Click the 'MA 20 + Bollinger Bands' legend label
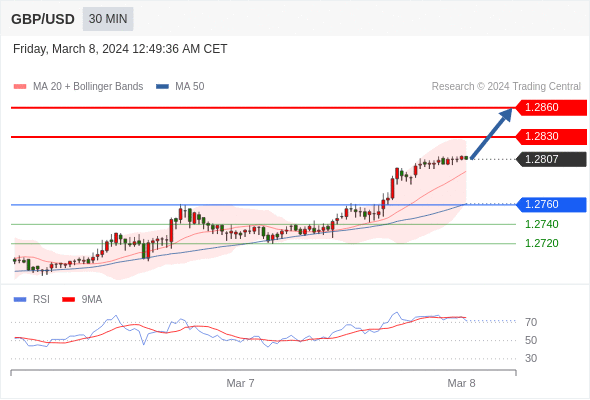Viewport: 590px width, 400px height. pos(88,87)
